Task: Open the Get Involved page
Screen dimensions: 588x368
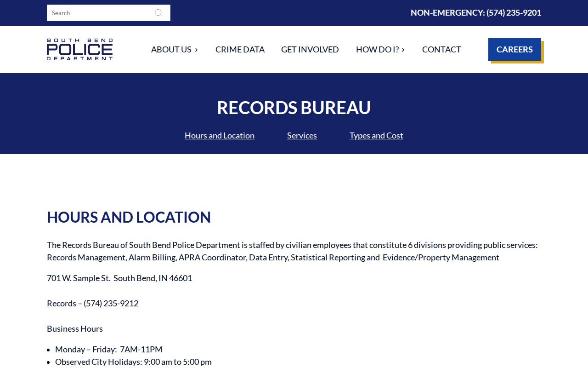Action: point(310,49)
